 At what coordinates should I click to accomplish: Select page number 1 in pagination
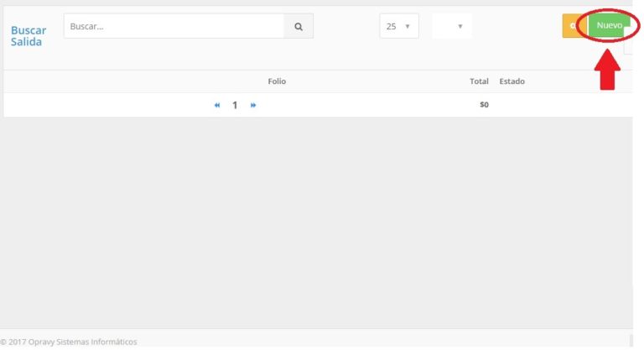coord(235,105)
